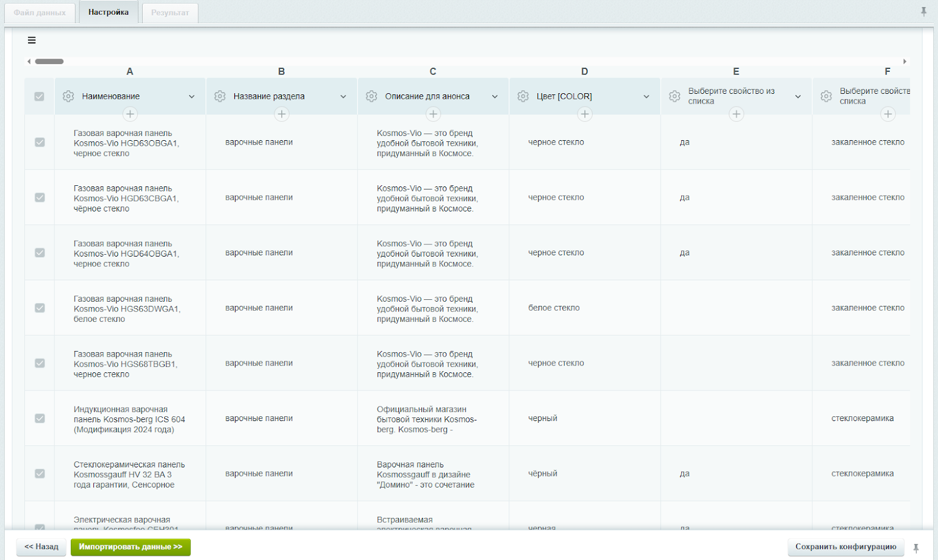Expand the Наименование column dropdown
938x560 pixels.
click(192, 96)
